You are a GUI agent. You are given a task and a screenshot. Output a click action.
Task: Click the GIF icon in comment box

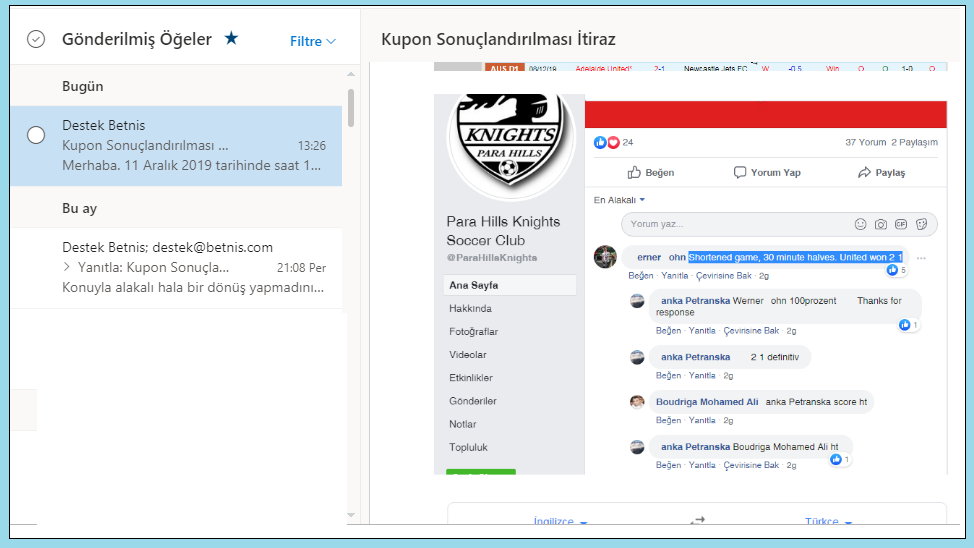point(901,224)
